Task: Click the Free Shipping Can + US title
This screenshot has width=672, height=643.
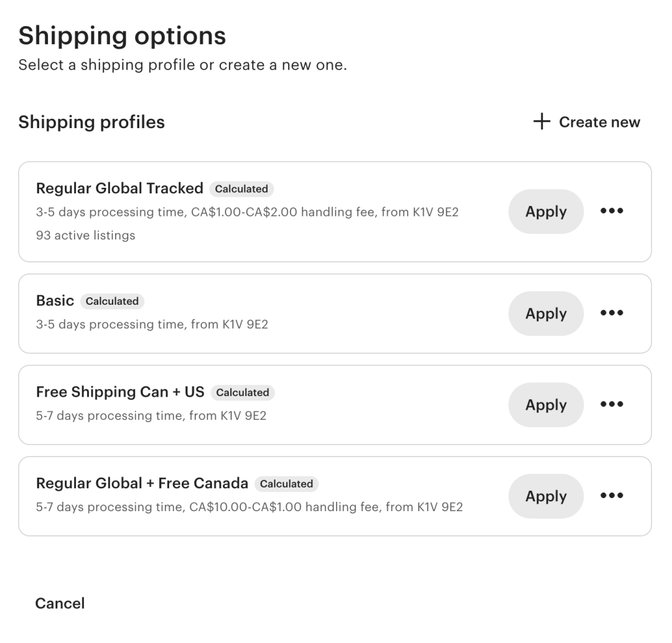Action: coord(120,392)
